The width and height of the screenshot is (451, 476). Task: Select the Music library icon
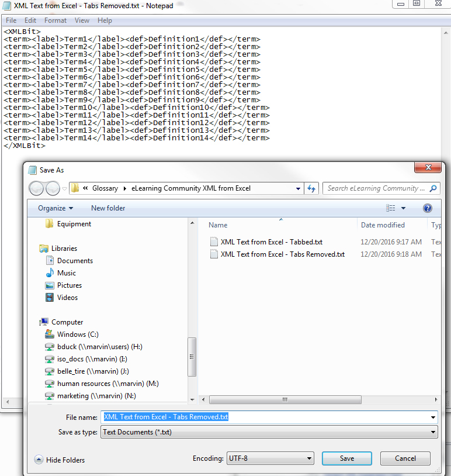coord(50,273)
